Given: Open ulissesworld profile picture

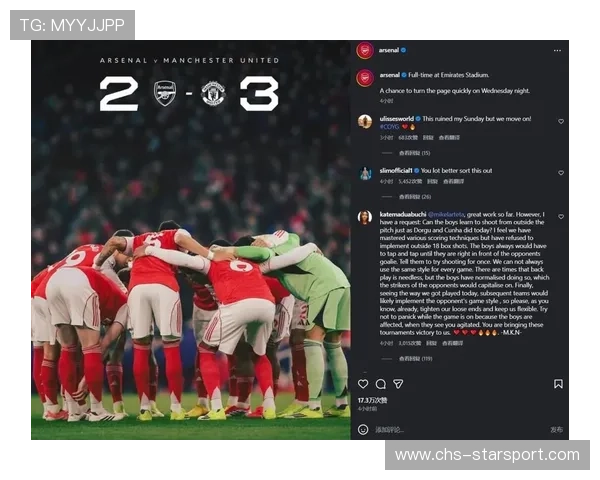Looking at the screenshot, I should point(365,121).
